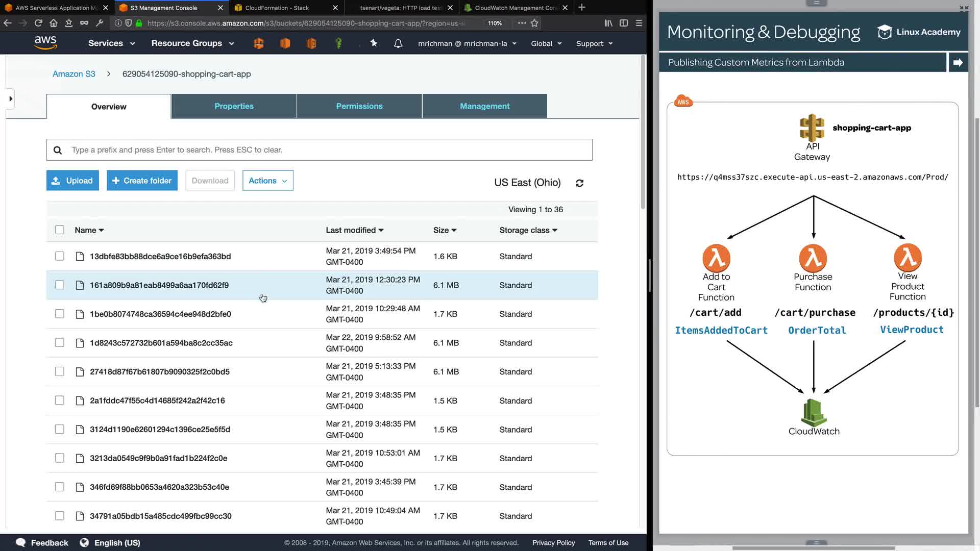Tick the select-all checkbox in header

tap(60, 230)
